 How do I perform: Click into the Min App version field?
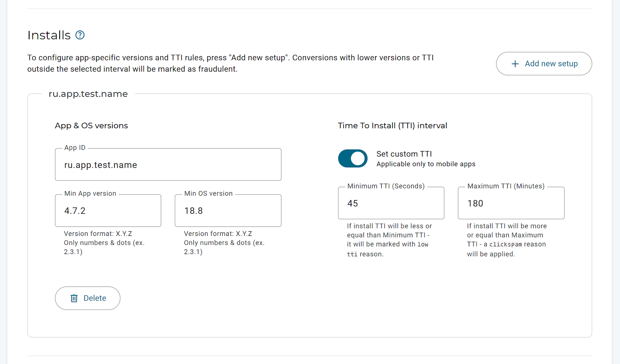(x=108, y=211)
